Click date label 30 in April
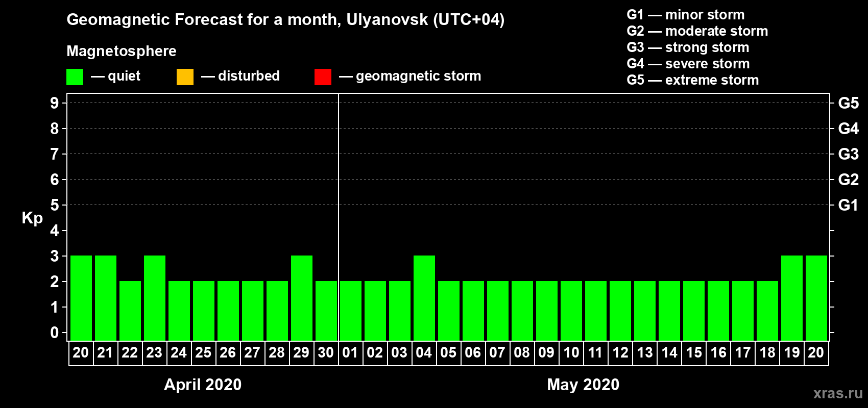The width and height of the screenshot is (868, 408). [x=326, y=352]
